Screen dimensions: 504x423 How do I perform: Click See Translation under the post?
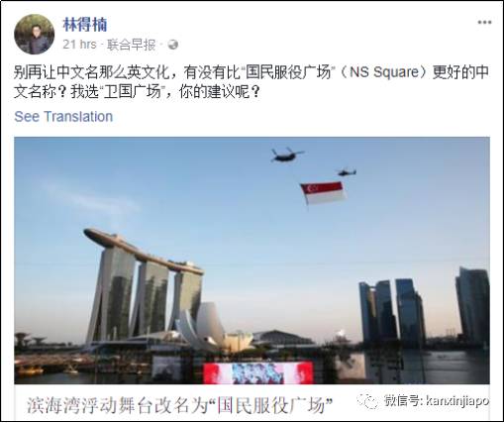pyautogui.click(x=63, y=116)
